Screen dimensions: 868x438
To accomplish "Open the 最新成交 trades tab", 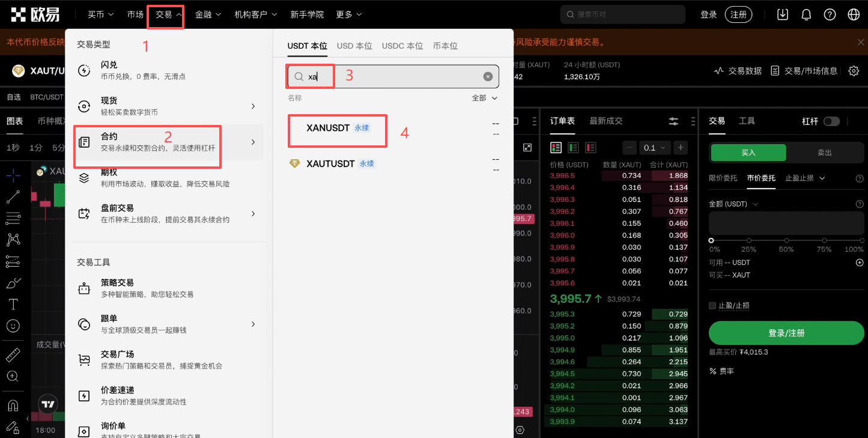I will [605, 120].
